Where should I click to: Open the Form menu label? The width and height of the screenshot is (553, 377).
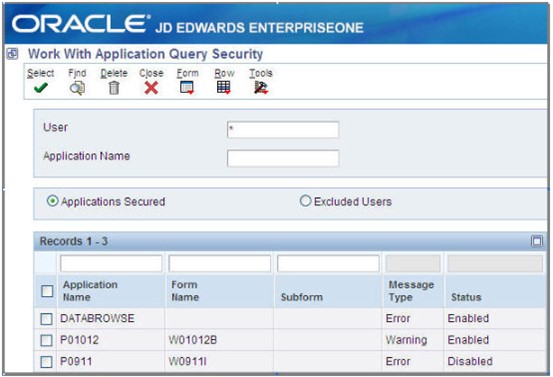click(x=188, y=73)
